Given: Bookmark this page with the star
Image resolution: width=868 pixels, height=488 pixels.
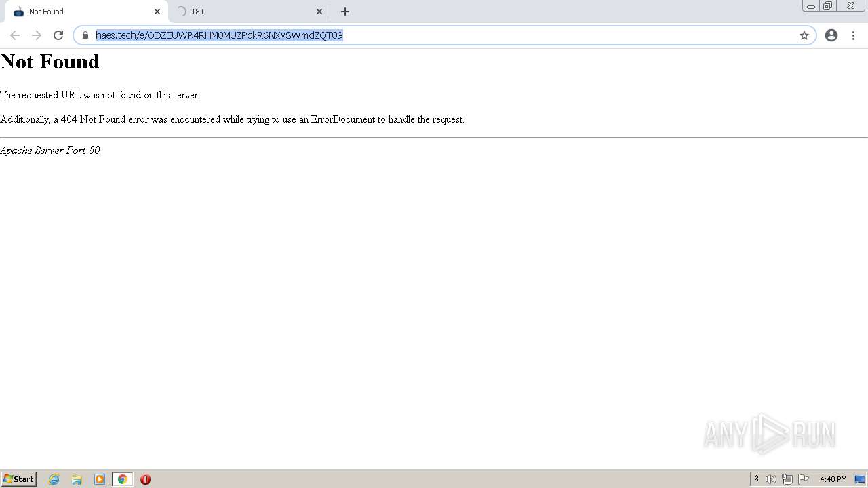Looking at the screenshot, I should pos(804,35).
